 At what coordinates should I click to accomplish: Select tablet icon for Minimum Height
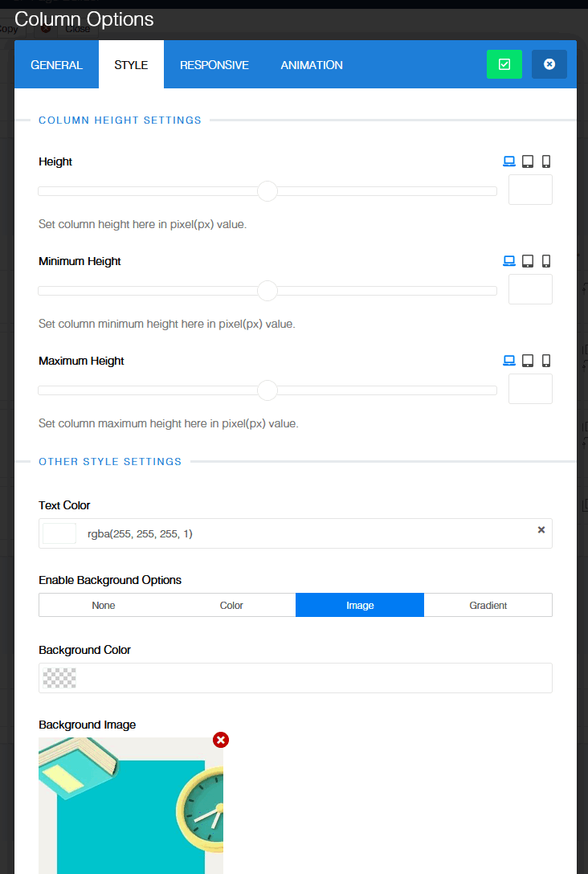[528, 261]
